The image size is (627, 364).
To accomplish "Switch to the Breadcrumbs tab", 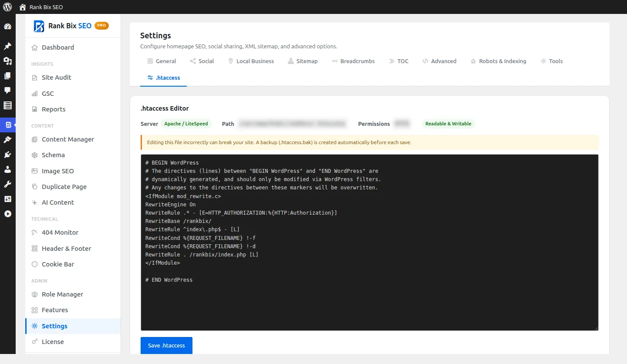I will click(353, 61).
